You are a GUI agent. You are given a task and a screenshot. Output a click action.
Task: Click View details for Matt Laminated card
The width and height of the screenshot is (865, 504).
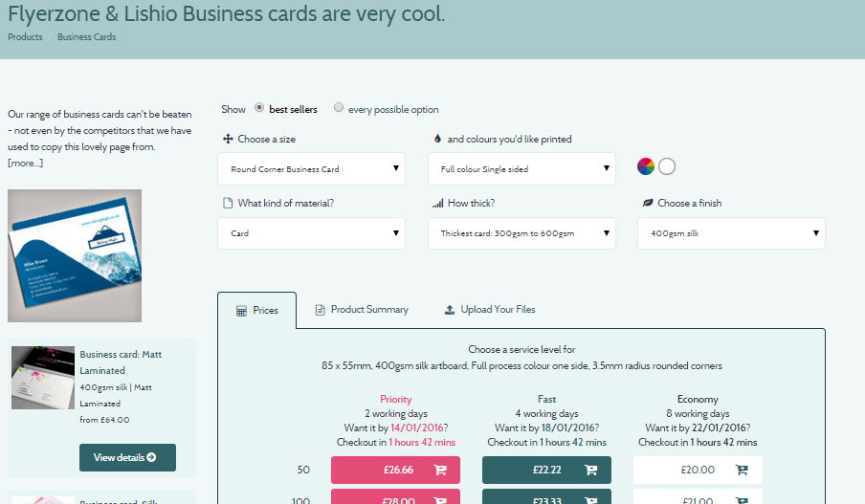tap(127, 458)
